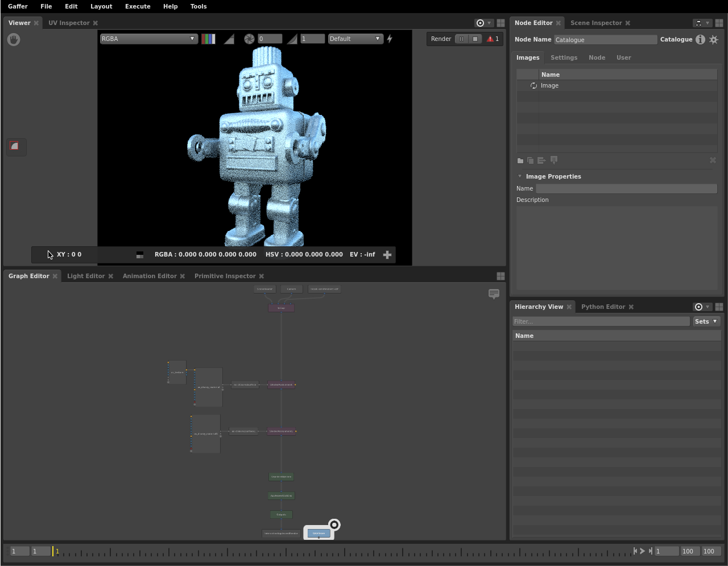Click the image Name input field
This screenshot has height=566, width=728.
[x=626, y=188]
